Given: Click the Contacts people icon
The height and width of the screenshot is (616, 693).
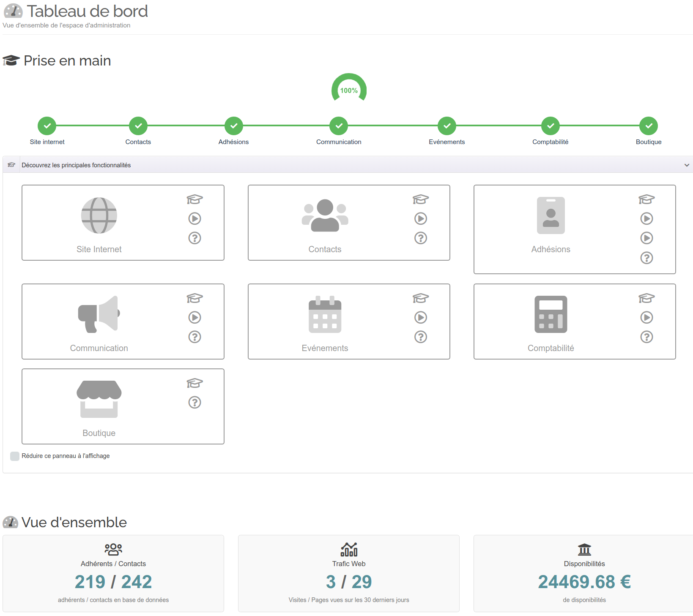Looking at the screenshot, I should coord(325,215).
